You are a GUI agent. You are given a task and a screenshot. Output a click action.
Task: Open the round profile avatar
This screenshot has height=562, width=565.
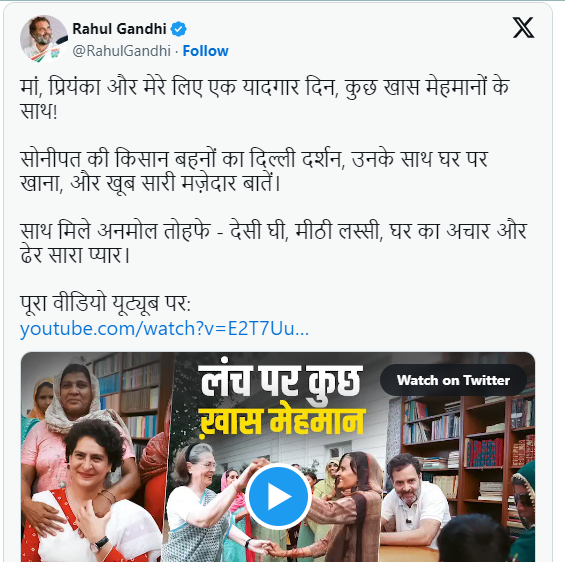pyautogui.click(x=44, y=39)
